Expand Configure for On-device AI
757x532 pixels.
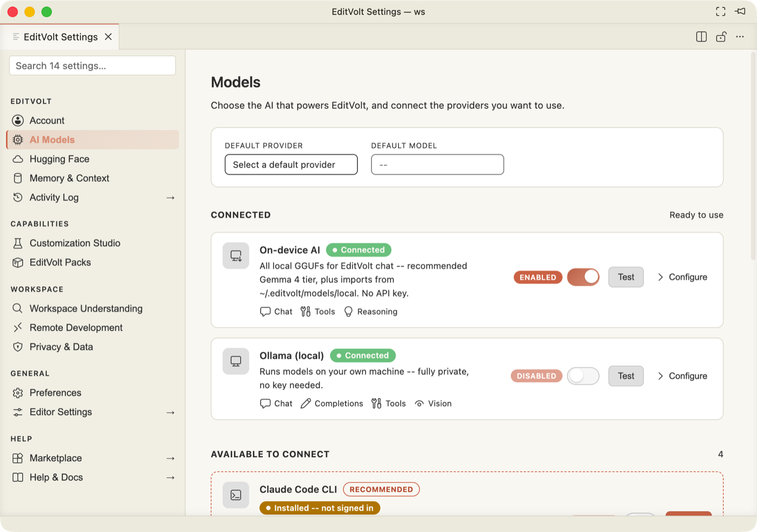[x=682, y=277]
